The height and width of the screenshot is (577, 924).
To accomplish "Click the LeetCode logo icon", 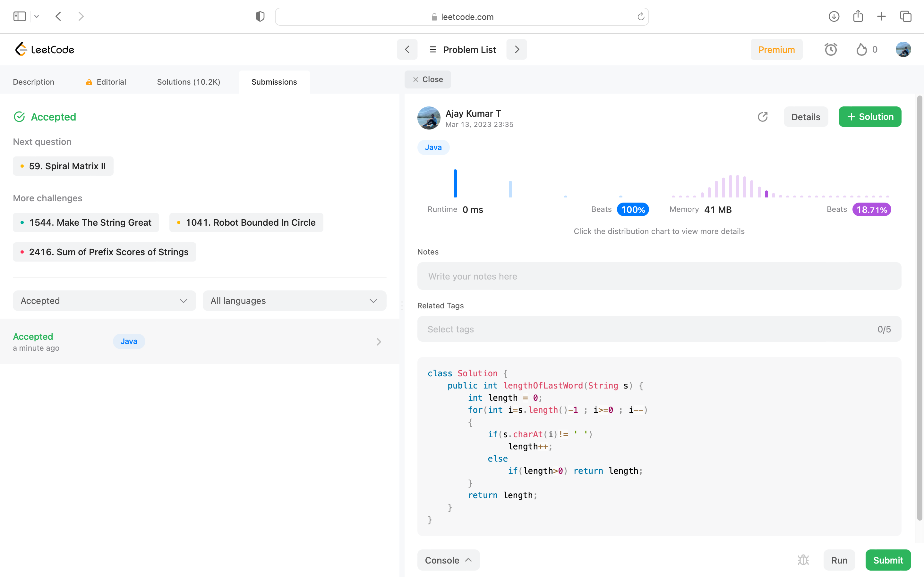I will point(21,49).
